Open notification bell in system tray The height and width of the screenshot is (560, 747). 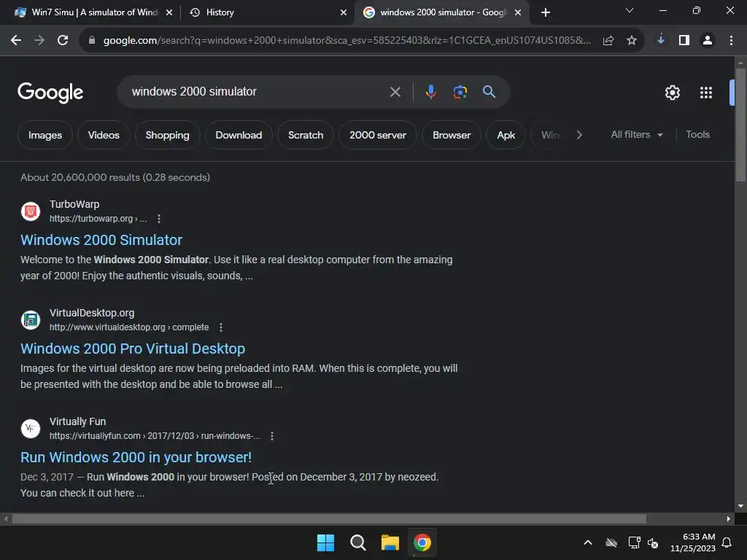pos(727,542)
